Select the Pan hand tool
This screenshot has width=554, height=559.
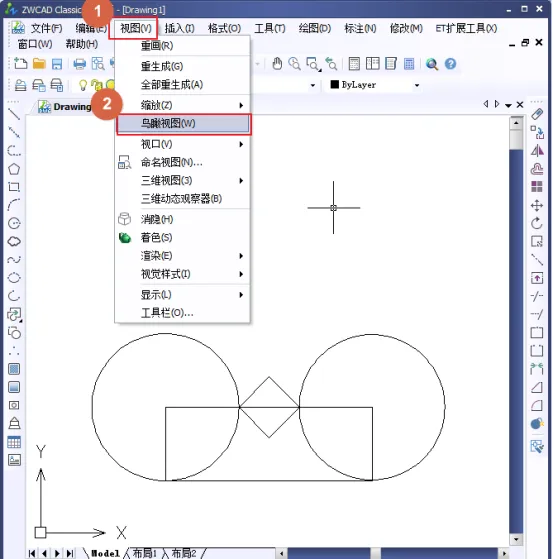277,64
